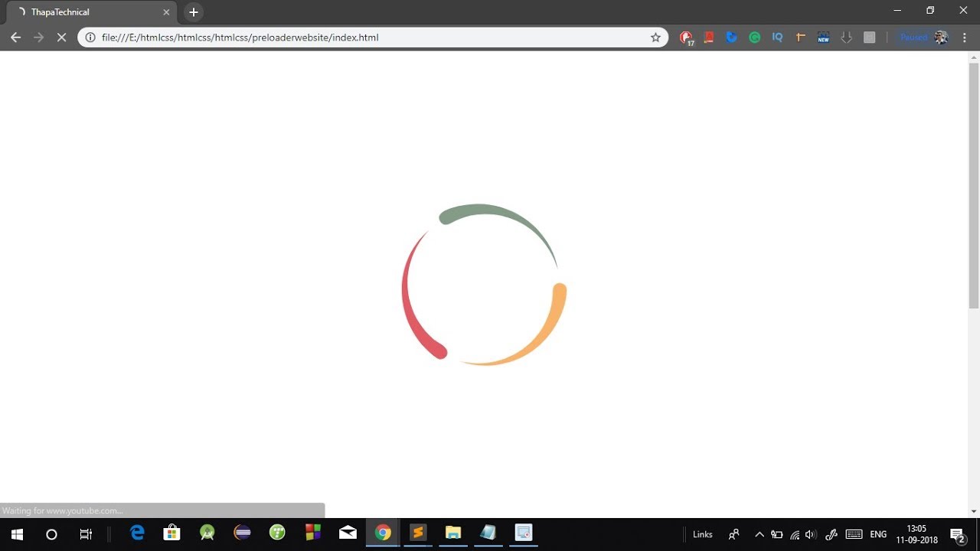
Task: Open the IQ extension icon
Action: click(778, 37)
